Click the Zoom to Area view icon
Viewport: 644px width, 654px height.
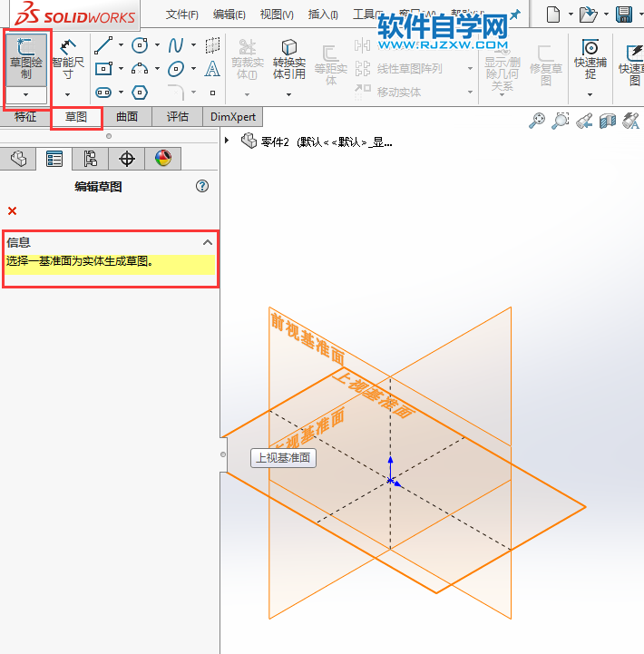pos(561,121)
